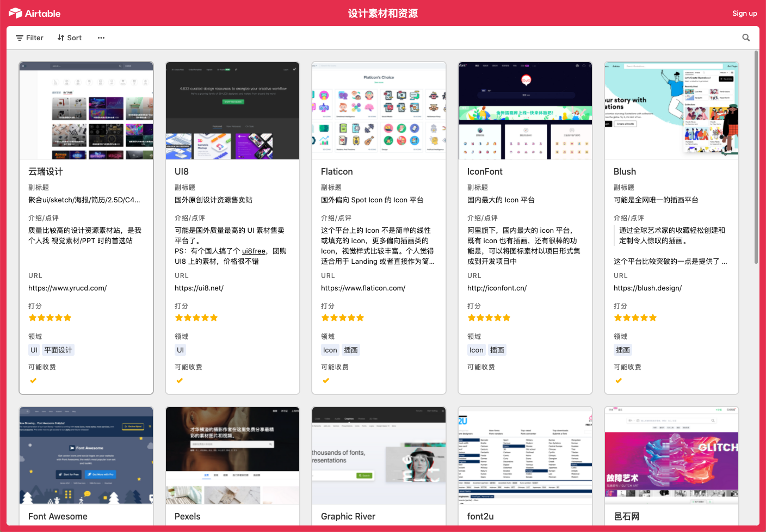Click the star rating on IconFont card
This screenshot has height=532, width=766.
coord(489,318)
